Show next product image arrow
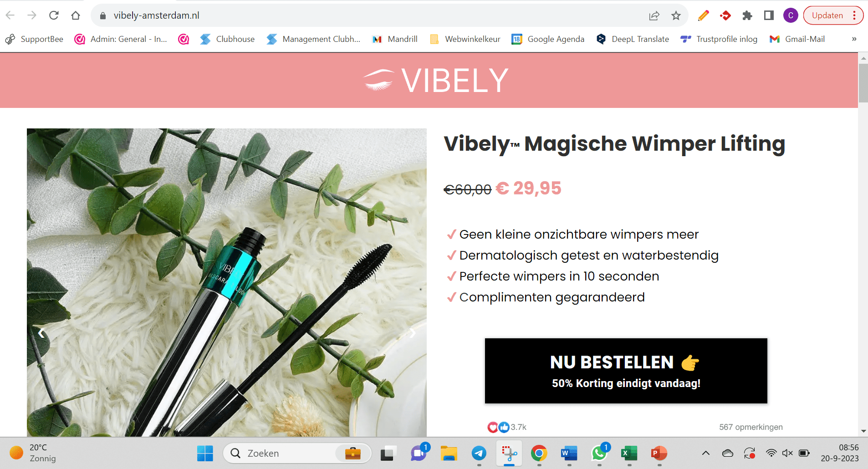Image resolution: width=868 pixels, height=469 pixels. click(x=412, y=333)
